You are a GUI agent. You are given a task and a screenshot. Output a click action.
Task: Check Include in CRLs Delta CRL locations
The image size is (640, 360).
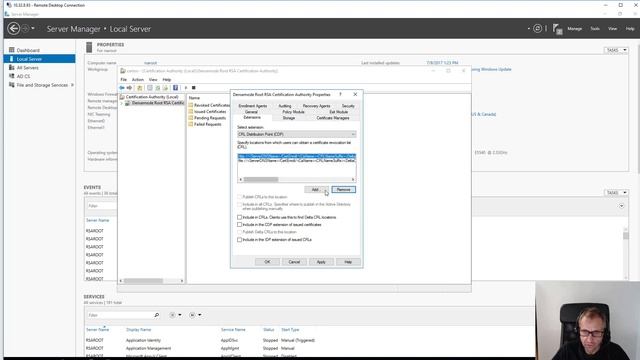tap(240, 217)
